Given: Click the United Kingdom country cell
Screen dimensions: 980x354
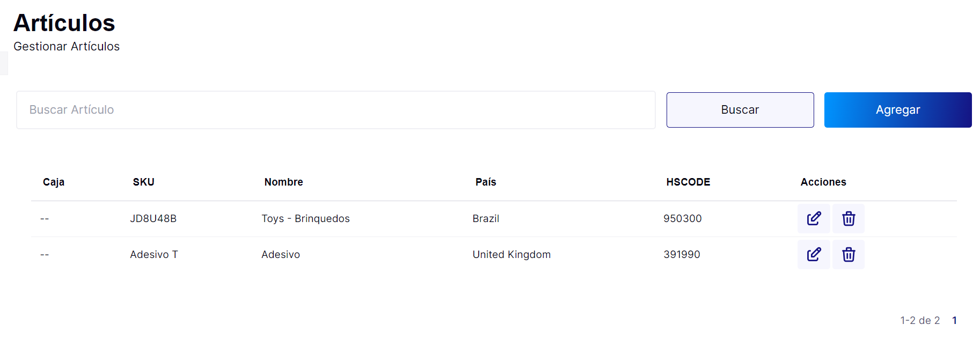Looking at the screenshot, I should click(x=511, y=254).
